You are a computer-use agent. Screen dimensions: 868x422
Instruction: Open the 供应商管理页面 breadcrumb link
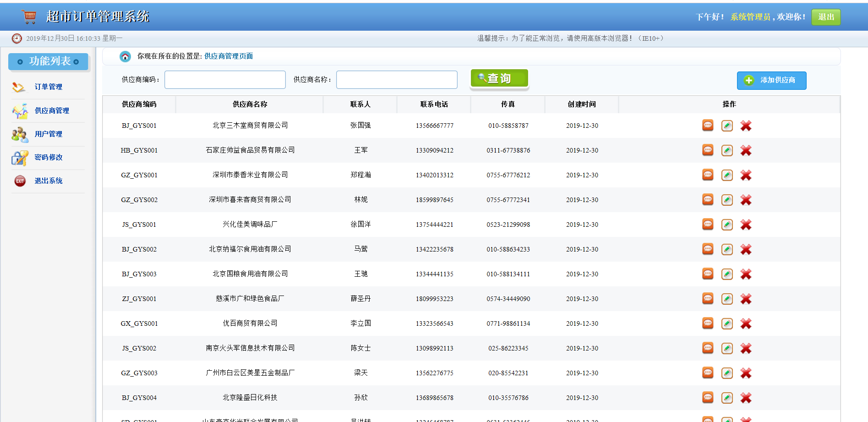pyautogui.click(x=229, y=56)
